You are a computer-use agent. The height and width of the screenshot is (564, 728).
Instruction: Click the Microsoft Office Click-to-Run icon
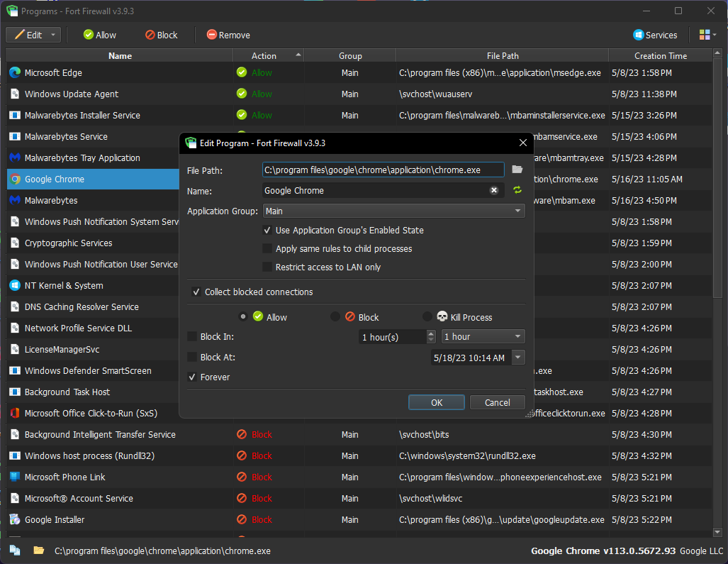click(15, 413)
